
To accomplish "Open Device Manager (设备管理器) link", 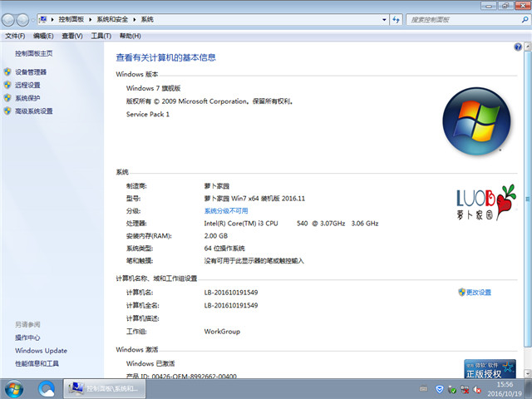I will [x=31, y=72].
